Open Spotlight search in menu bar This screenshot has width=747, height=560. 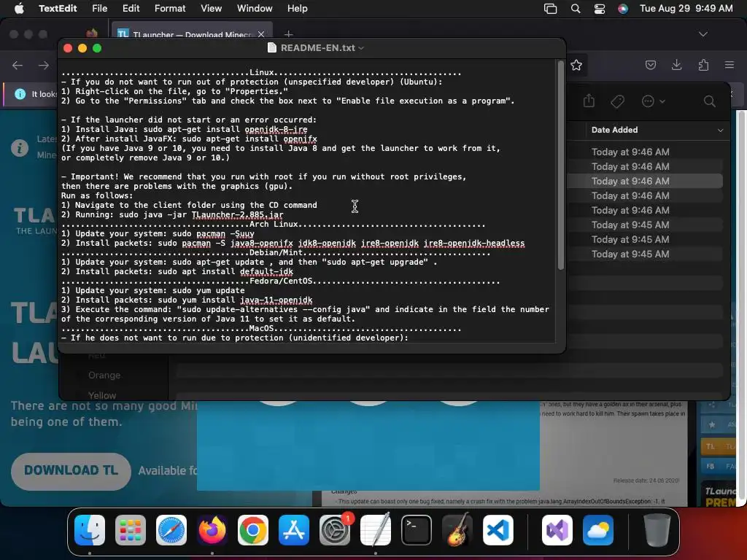(576, 9)
